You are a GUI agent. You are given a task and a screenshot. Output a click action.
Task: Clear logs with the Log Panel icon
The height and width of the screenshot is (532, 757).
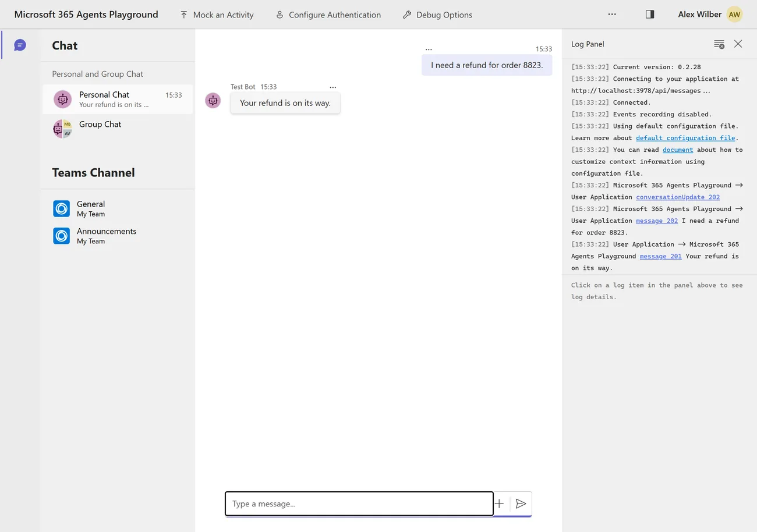coord(719,44)
